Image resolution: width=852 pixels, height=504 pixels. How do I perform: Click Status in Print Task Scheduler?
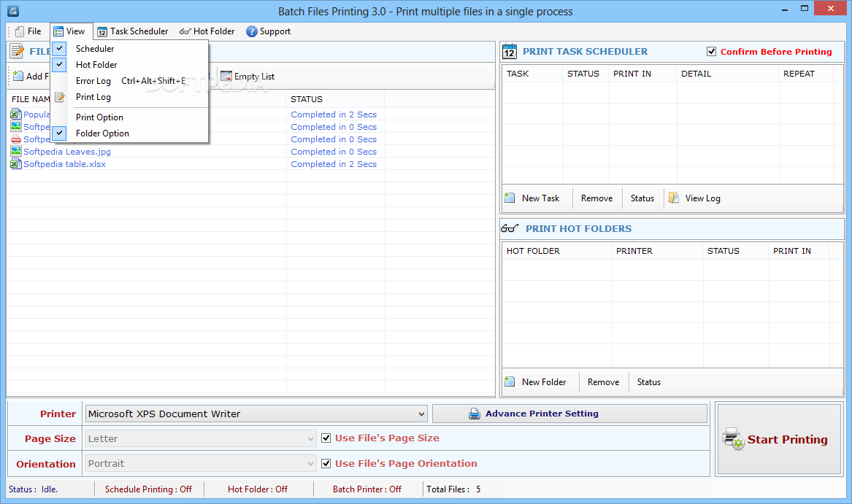[642, 198]
